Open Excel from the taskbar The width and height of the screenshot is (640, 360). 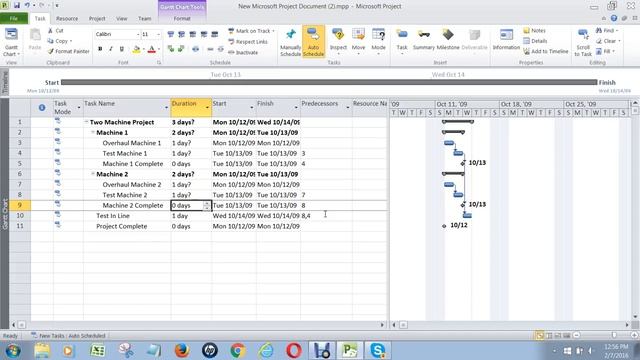point(98,350)
